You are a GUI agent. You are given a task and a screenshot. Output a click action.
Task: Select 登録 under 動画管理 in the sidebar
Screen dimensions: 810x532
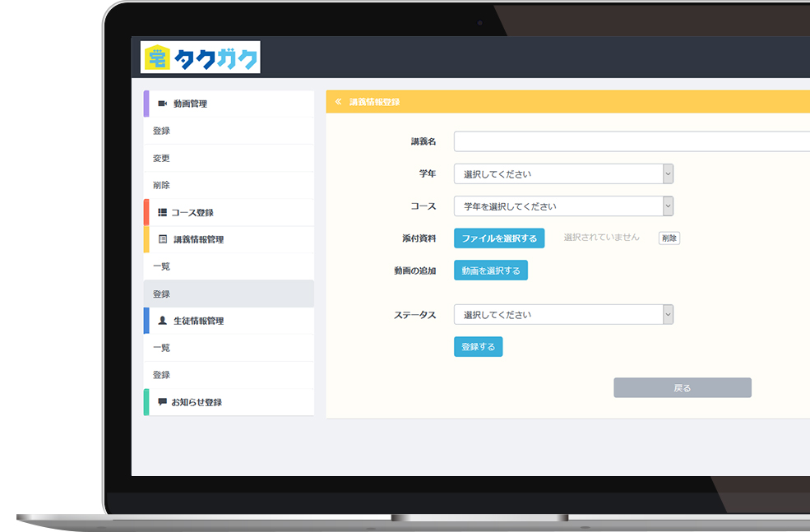click(x=162, y=131)
